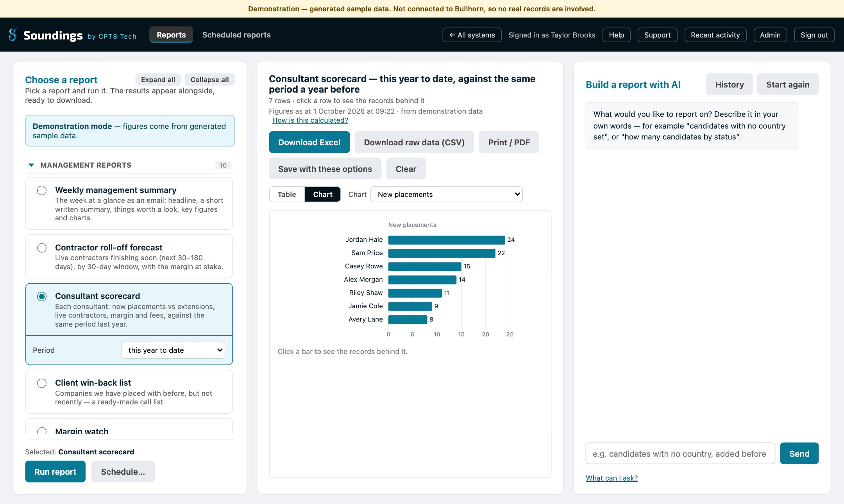Select the Client win-back list radio button
Viewport: 844px width, 504px height.
[x=42, y=383]
